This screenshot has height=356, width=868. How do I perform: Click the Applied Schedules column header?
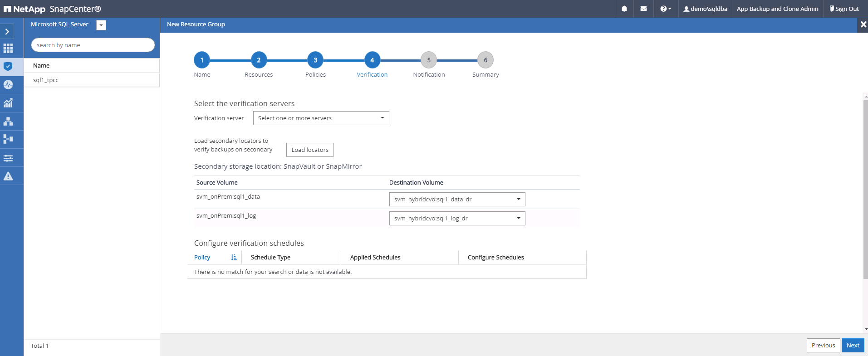375,258
